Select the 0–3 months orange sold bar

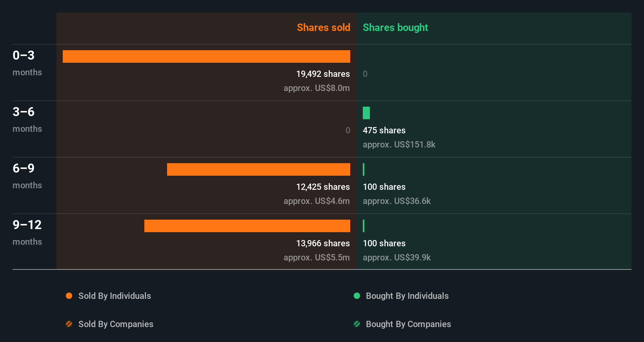click(x=206, y=56)
